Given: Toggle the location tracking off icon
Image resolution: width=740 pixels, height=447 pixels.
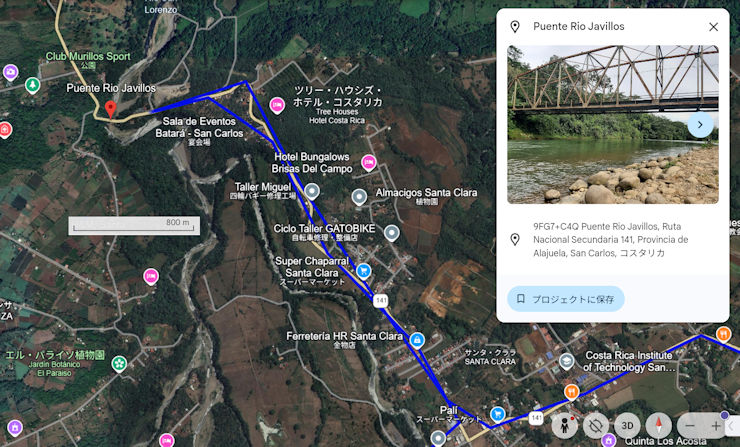Looking at the screenshot, I should [596, 426].
